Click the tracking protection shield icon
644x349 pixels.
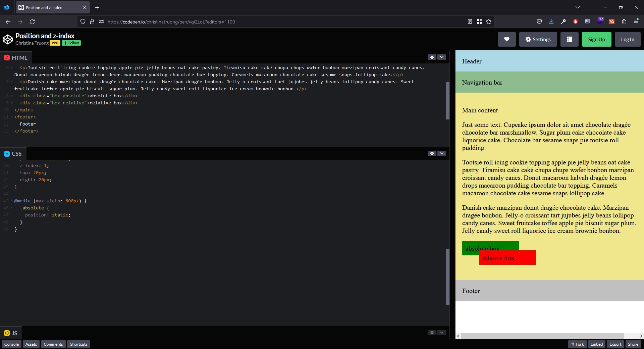(83, 22)
